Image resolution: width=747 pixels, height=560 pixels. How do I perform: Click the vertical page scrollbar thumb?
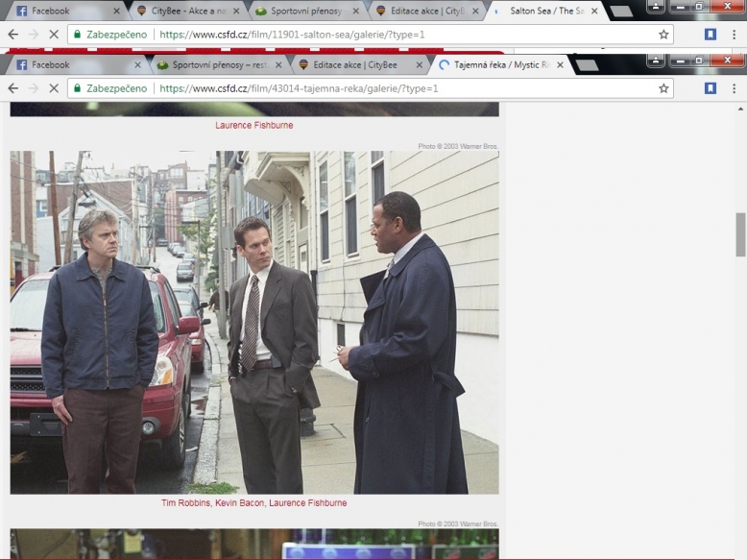pos(740,234)
